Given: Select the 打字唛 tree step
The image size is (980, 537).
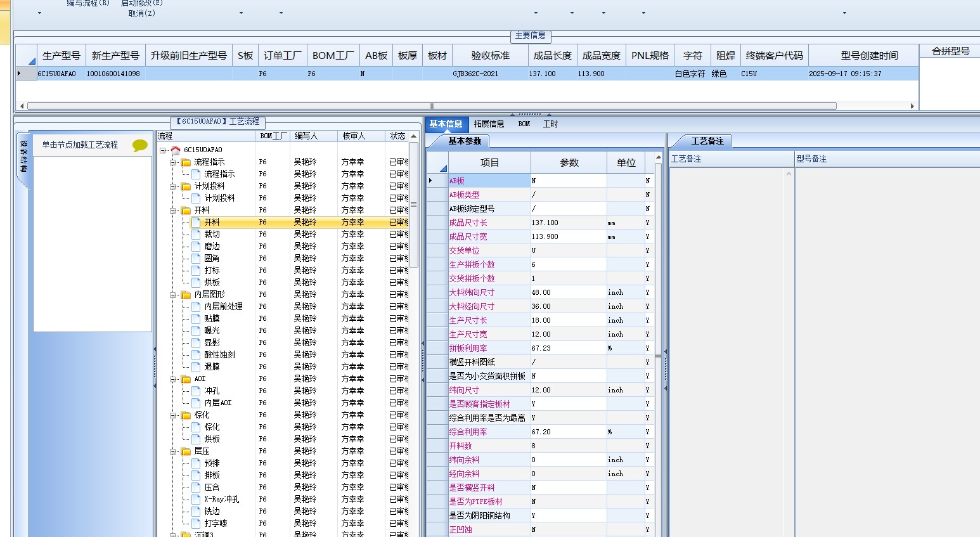Looking at the screenshot, I should pos(216,524).
